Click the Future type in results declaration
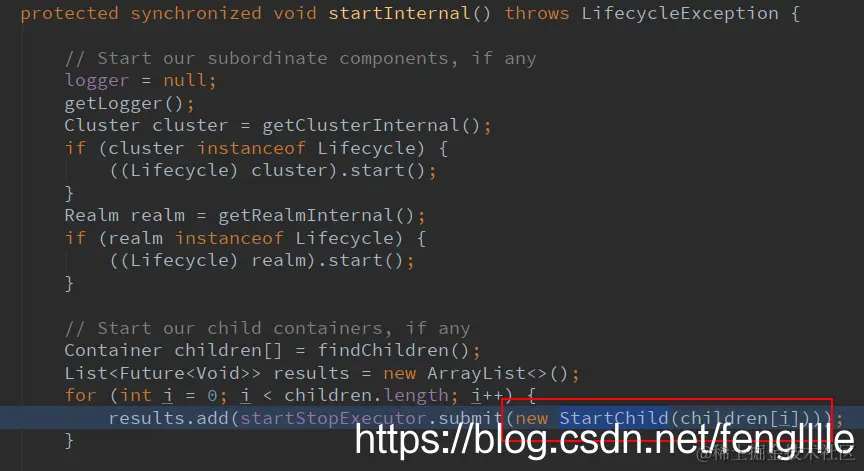 tap(152, 373)
